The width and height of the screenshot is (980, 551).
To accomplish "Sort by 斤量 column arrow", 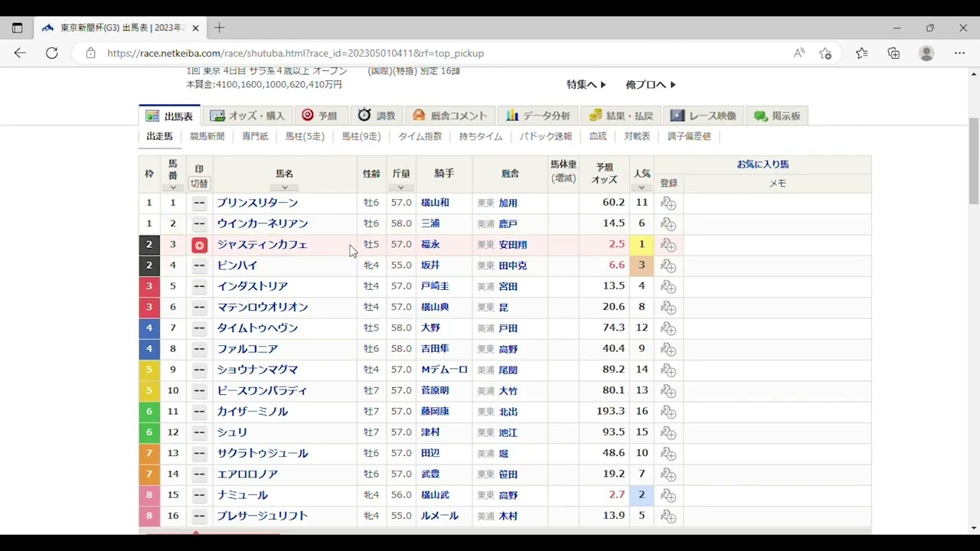I will coord(401,187).
